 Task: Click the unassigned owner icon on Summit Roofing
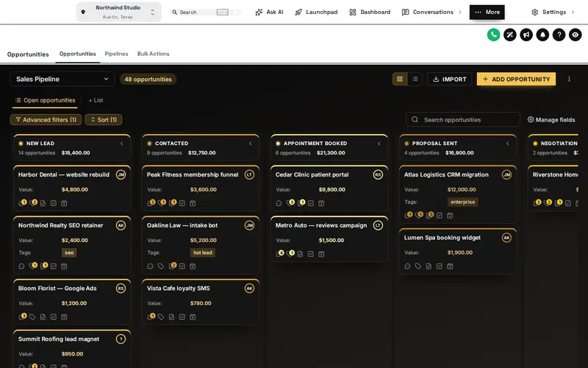121,339
